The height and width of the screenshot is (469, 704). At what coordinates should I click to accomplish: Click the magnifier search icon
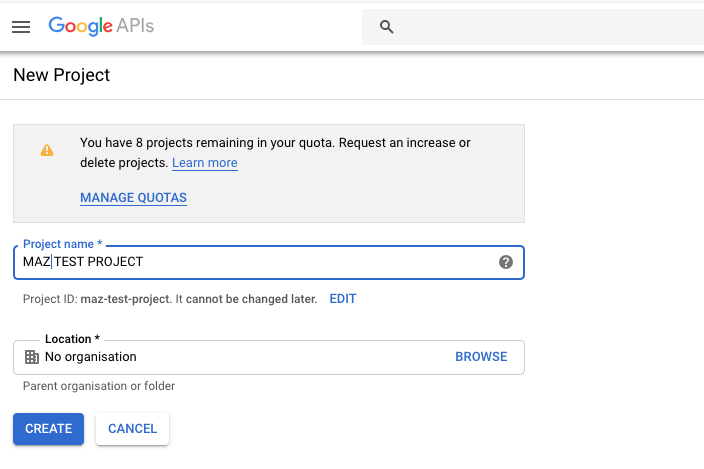386,27
